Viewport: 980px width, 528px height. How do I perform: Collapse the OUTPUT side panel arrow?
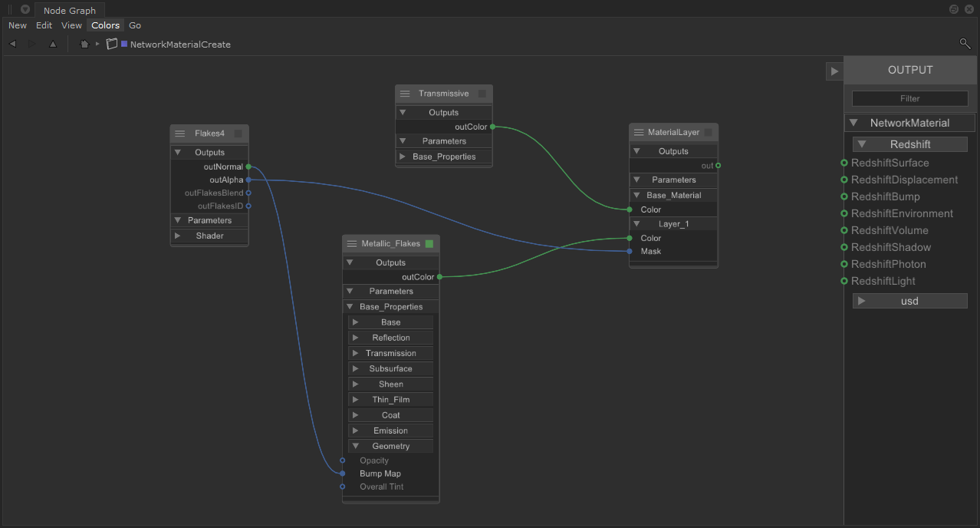(x=834, y=71)
